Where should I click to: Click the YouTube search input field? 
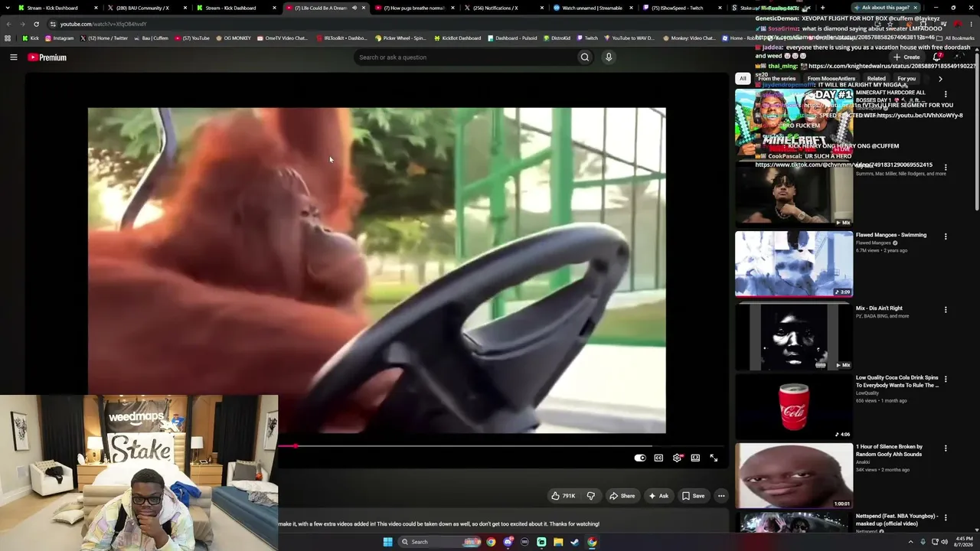465,57
